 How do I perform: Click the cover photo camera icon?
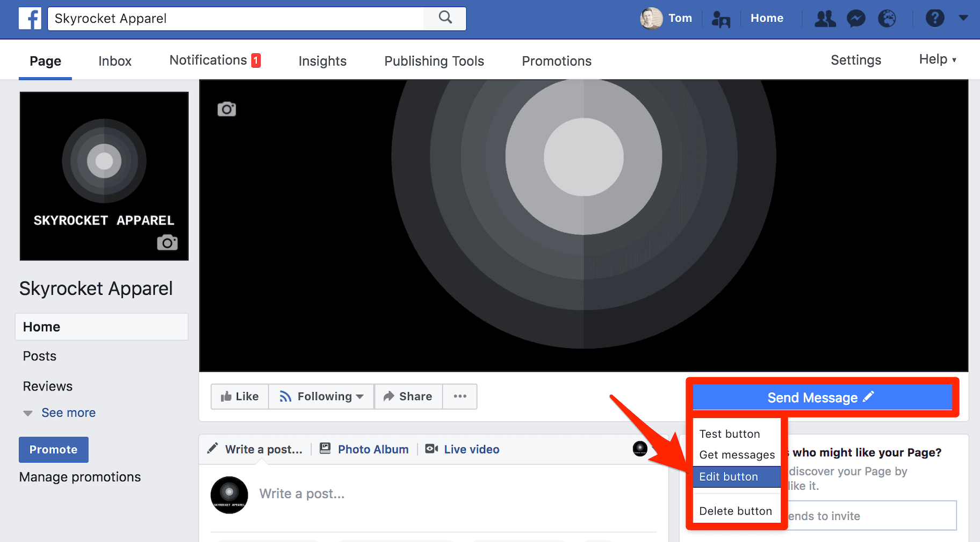[x=226, y=109]
